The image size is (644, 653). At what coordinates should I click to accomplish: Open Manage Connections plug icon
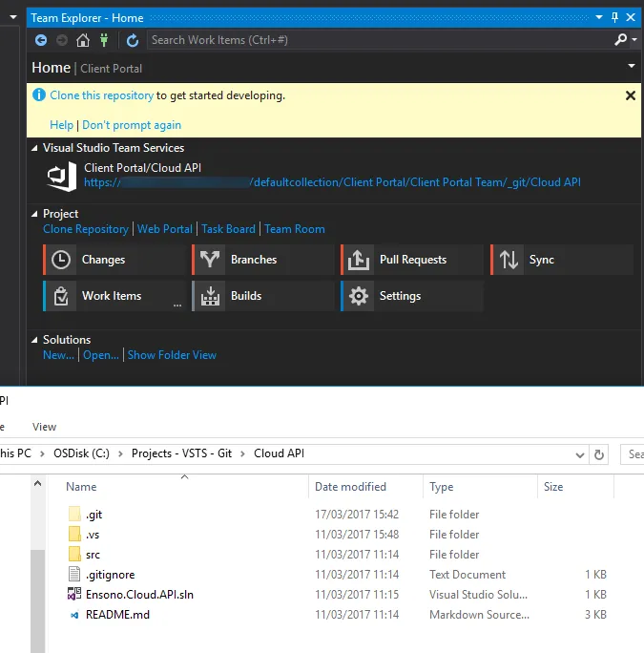point(104,40)
